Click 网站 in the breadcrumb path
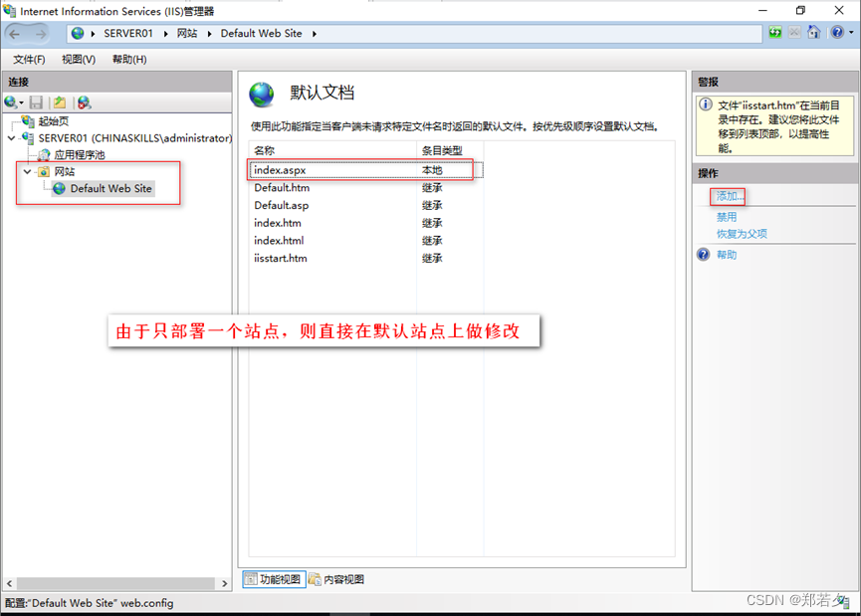861x616 pixels. (187, 34)
